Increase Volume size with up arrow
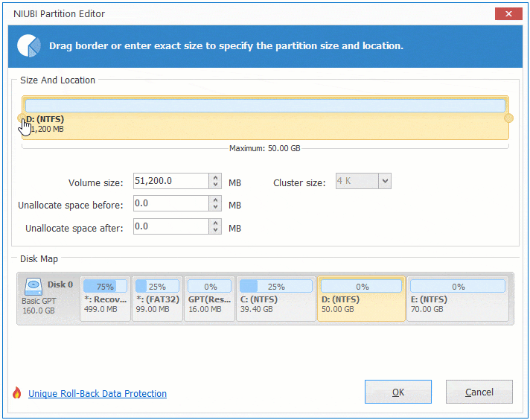This screenshot has height=420, width=530. point(215,177)
